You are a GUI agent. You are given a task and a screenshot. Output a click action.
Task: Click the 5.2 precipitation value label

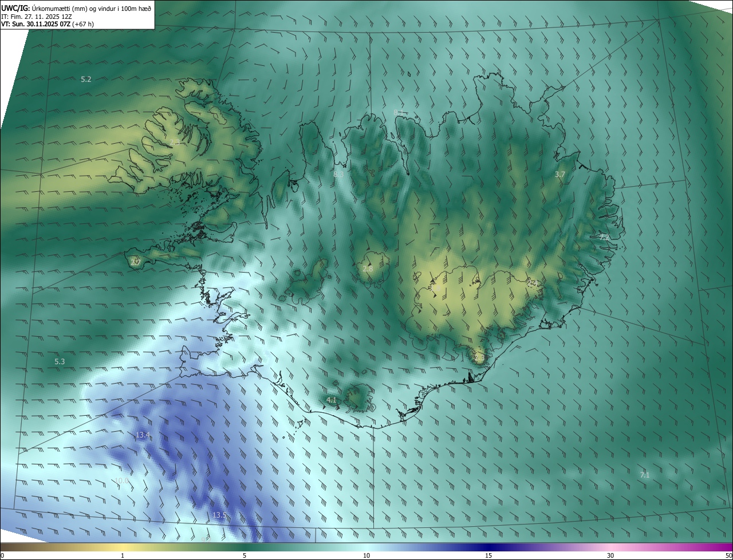coord(86,79)
